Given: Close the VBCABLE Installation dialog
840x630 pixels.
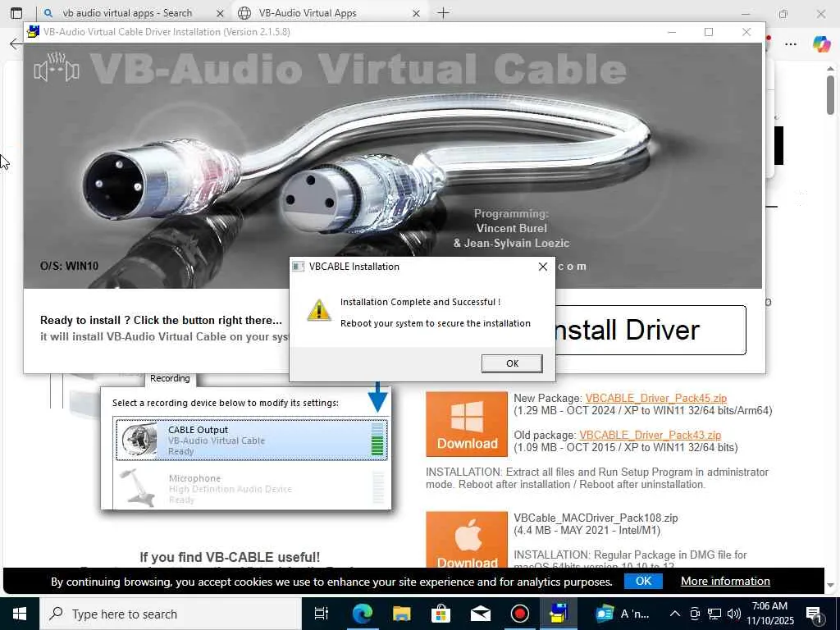Looking at the screenshot, I should click(x=543, y=267).
